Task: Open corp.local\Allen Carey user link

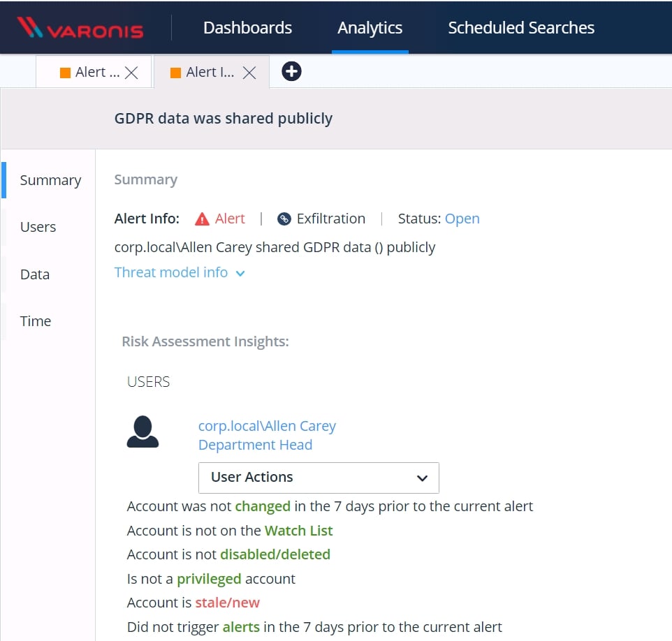Action: click(267, 426)
